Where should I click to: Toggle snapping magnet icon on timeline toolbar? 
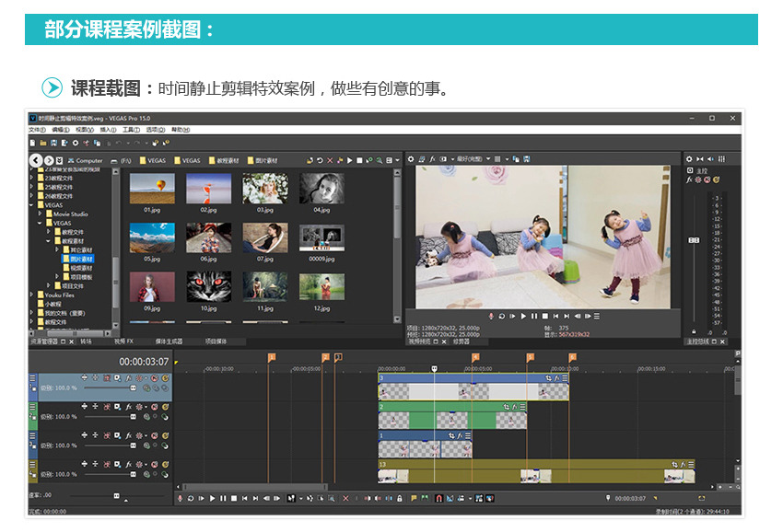coord(438,498)
